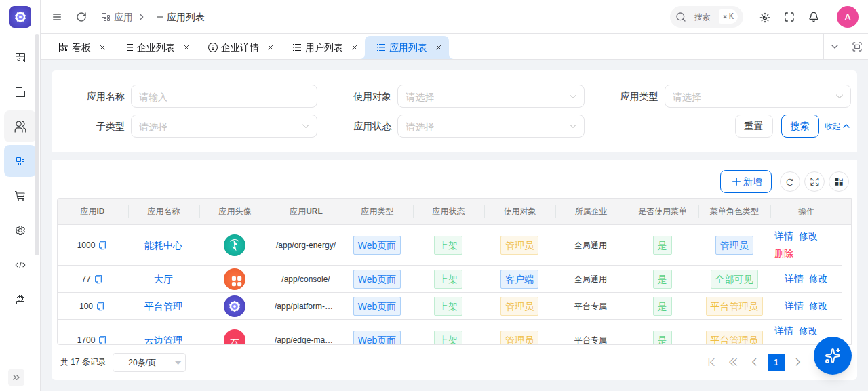Open page size 20条/页 dropdown
868x391 pixels.
149,363
